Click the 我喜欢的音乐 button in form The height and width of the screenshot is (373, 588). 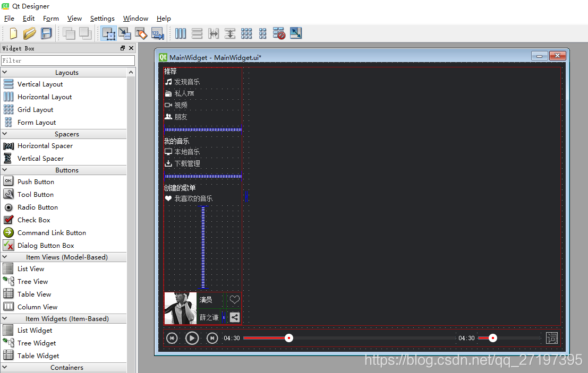click(x=189, y=198)
